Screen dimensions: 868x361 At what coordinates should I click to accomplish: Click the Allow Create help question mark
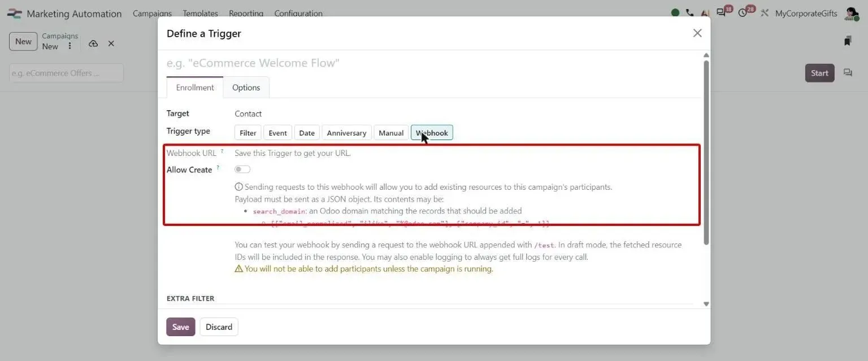218,167
